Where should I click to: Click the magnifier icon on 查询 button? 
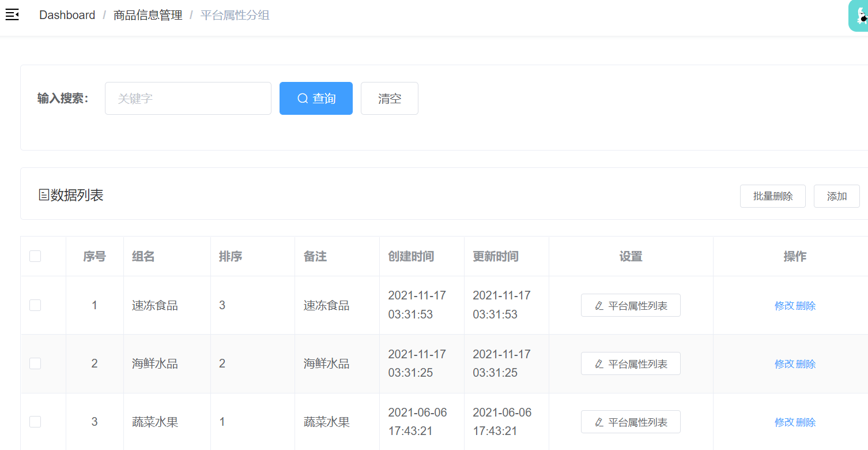click(x=303, y=99)
